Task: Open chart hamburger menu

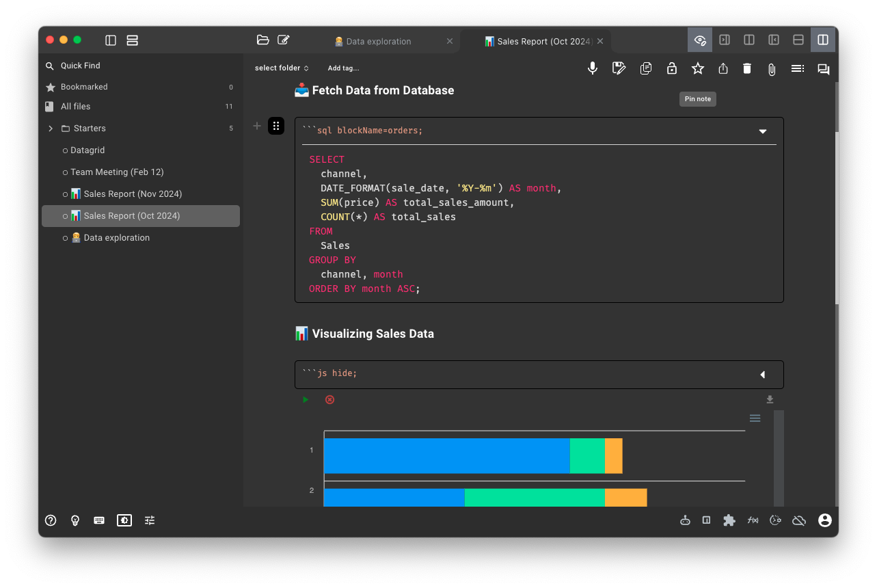Action: coord(755,418)
